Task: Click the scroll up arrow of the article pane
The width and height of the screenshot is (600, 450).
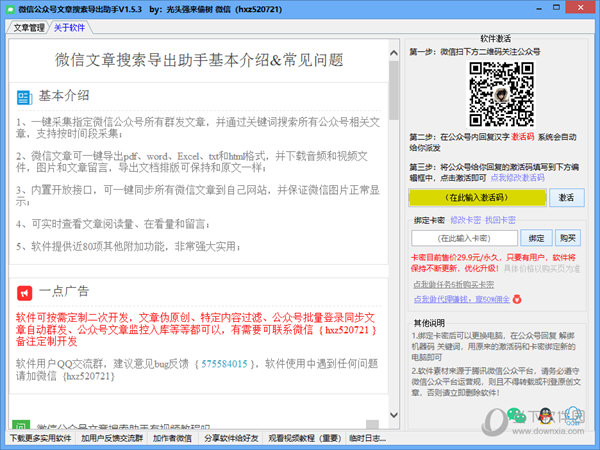Action: [x=394, y=53]
